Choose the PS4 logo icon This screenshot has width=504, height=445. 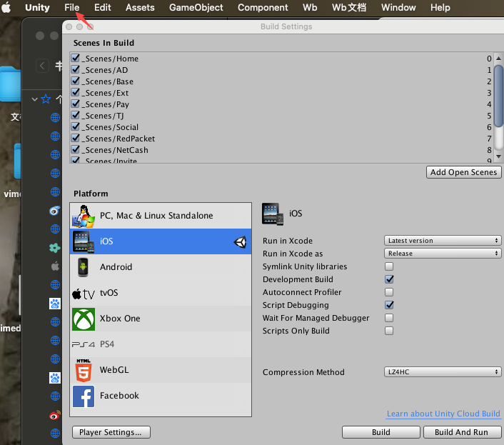pos(84,344)
